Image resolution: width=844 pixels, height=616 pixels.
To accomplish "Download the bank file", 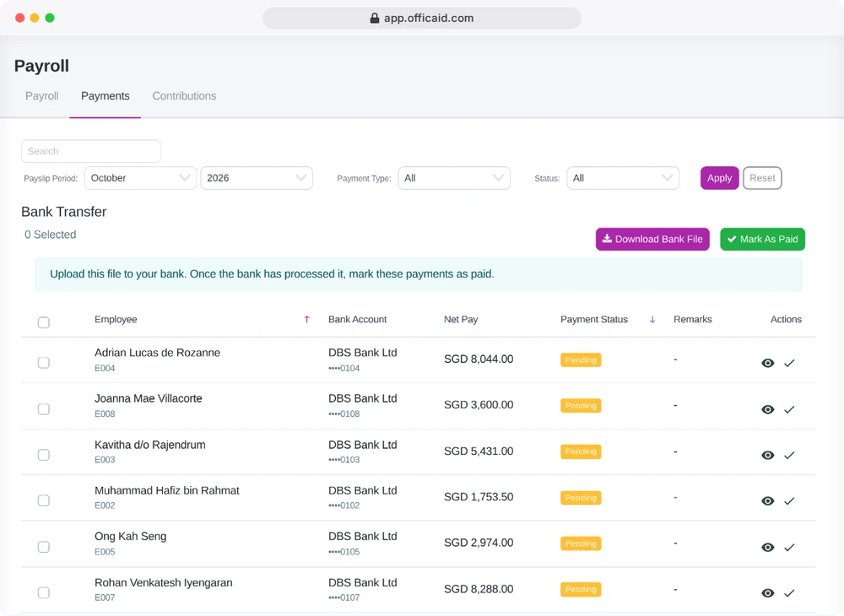I will pyautogui.click(x=652, y=240).
